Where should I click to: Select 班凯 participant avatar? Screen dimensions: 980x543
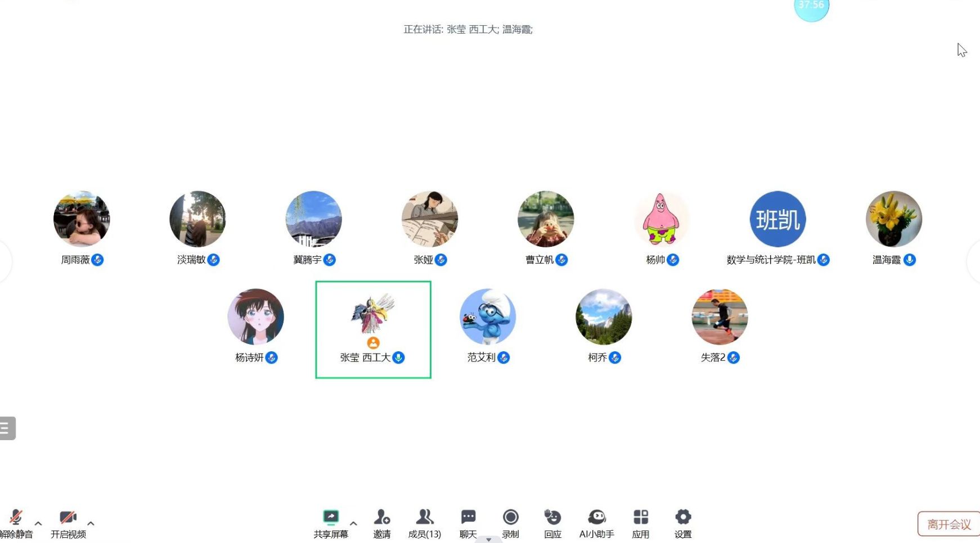point(778,219)
